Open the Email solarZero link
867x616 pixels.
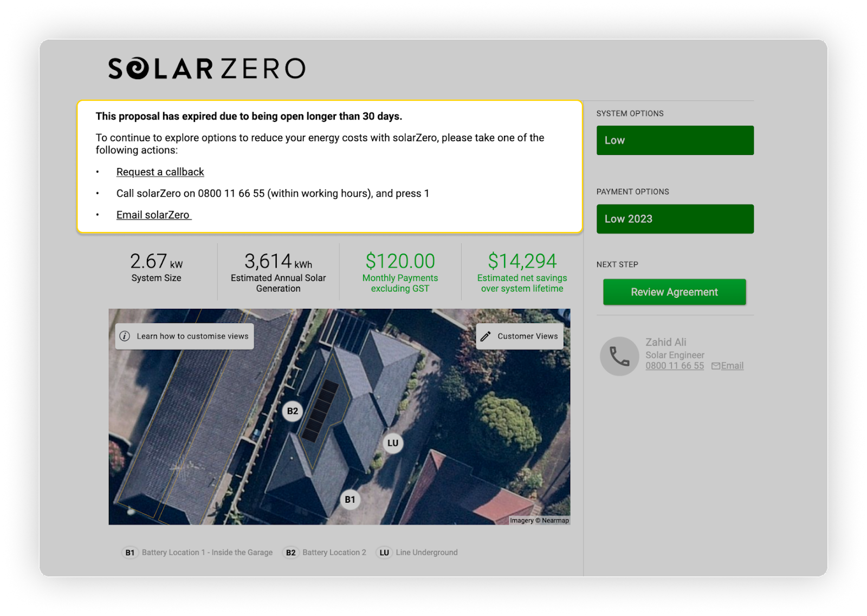(153, 215)
